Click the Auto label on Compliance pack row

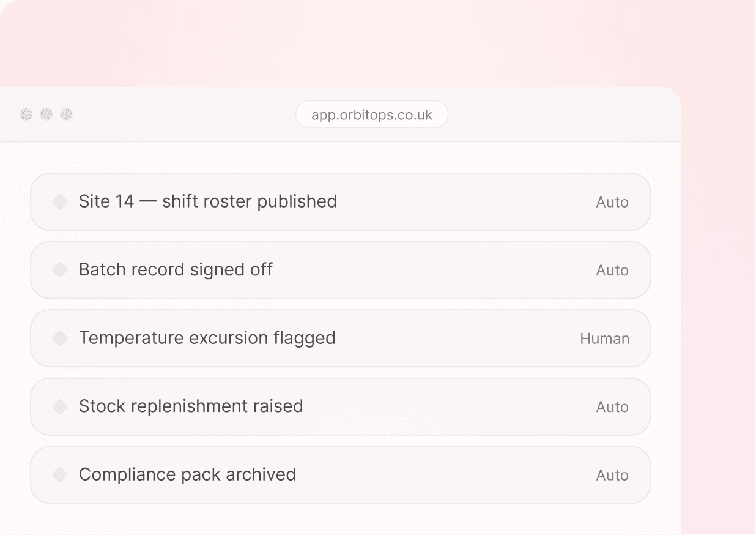(x=612, y=475)
